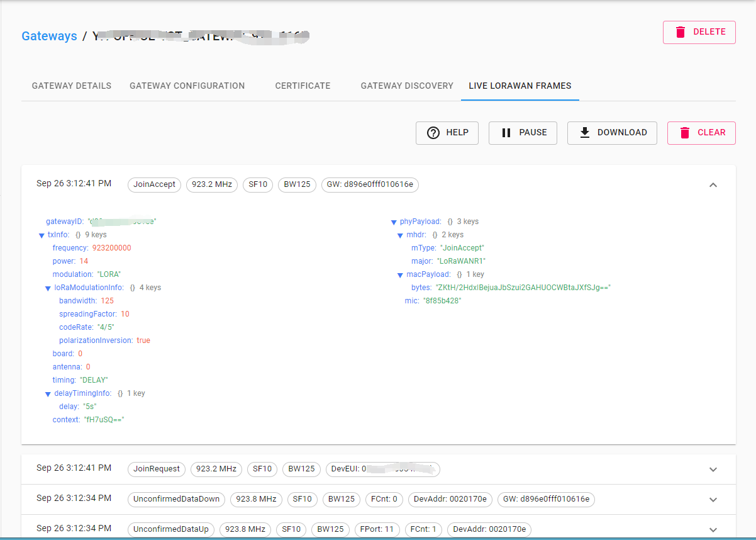Collapse the mhdr node triangle
756x540 pixels.
click(400, 235)
